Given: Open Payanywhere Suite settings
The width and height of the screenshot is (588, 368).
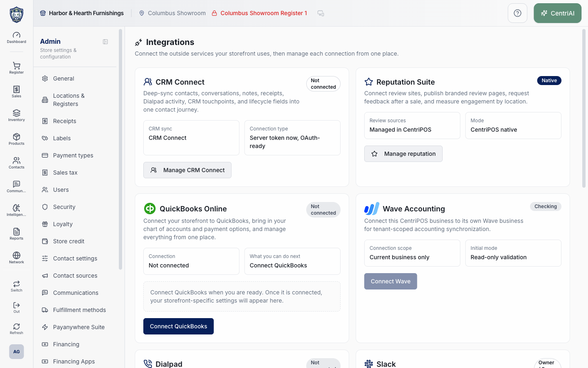Looking at the screenshot, I should point(76,327).
